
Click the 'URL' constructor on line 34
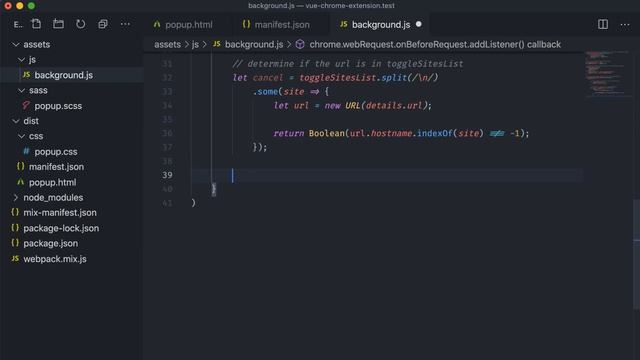(x=353, y=105)
